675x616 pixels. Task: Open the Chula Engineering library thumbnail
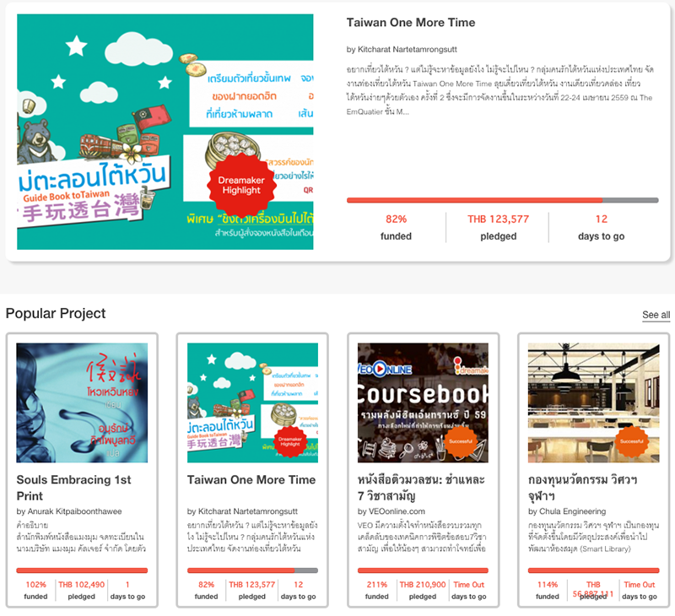[594, 403]
